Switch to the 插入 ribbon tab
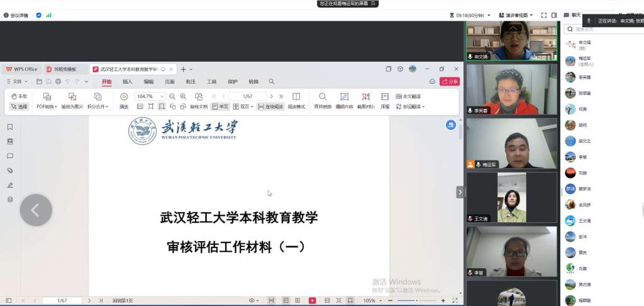The height and width of the screenshot is (306, 644). pyautogui.click(x=127, y=81)
